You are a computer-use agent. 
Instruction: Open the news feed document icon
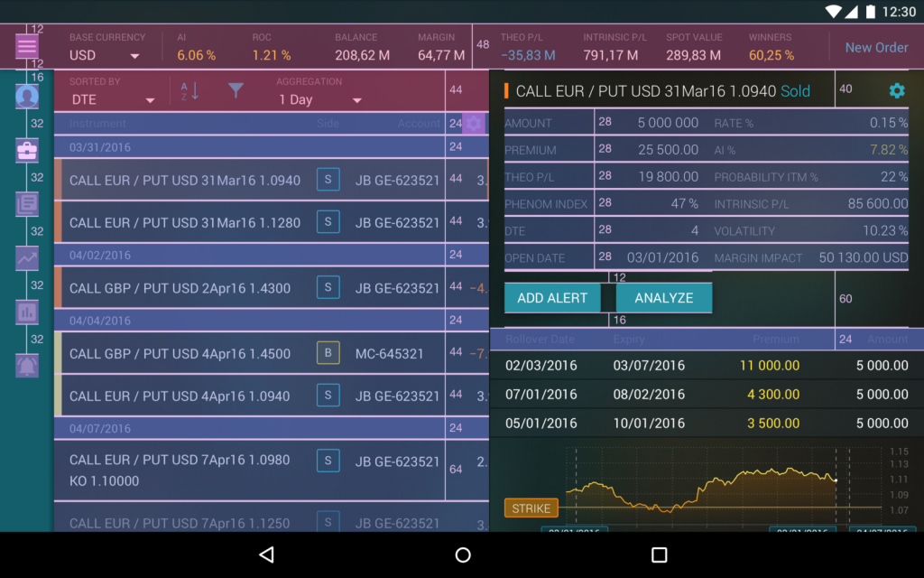click(26, 205)
